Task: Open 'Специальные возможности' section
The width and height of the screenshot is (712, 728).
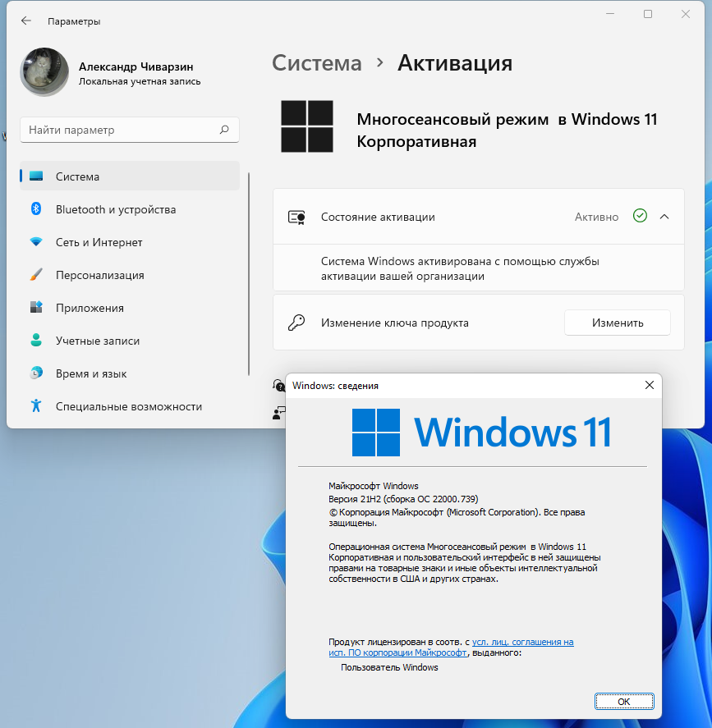Action: click(130, 406)
